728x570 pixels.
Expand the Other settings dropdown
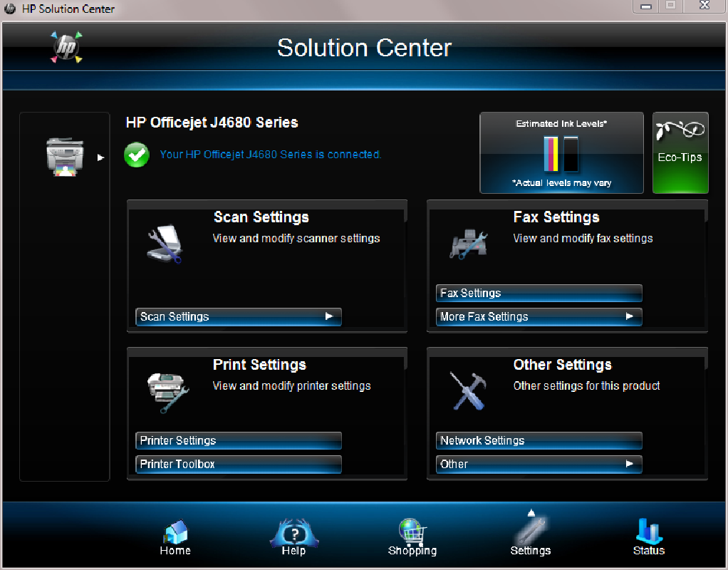pos(539,464)
